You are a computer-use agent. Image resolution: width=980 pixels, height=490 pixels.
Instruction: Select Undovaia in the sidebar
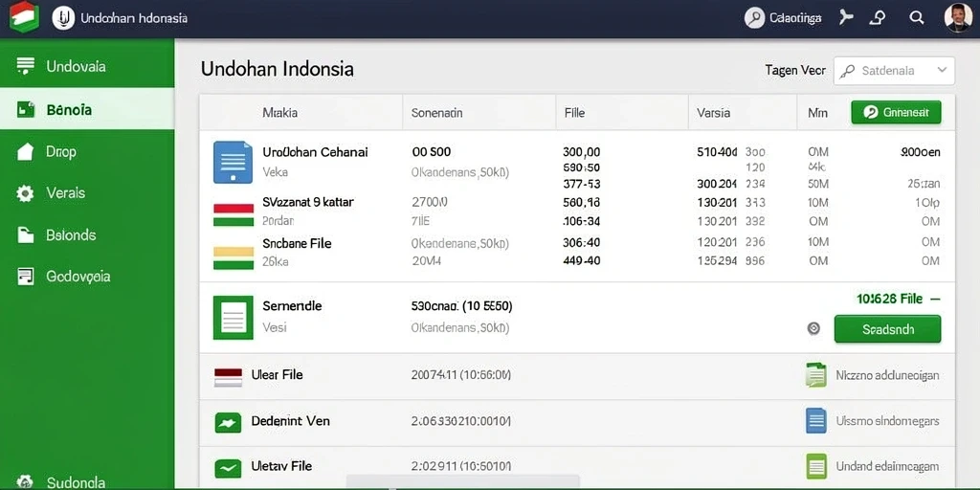[x=87, y=66]
